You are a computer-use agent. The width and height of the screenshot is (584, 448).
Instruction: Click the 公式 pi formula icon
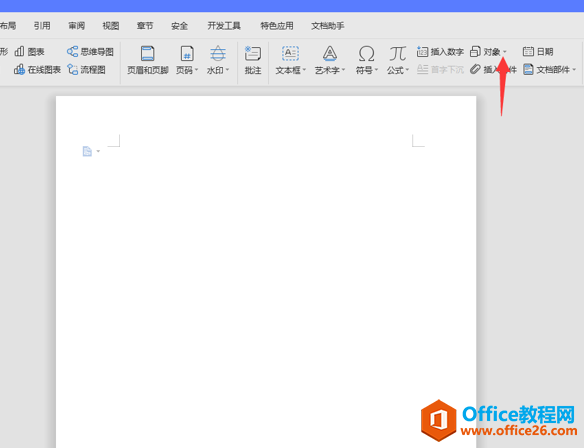pyautogui.click(x=397, y=54)
